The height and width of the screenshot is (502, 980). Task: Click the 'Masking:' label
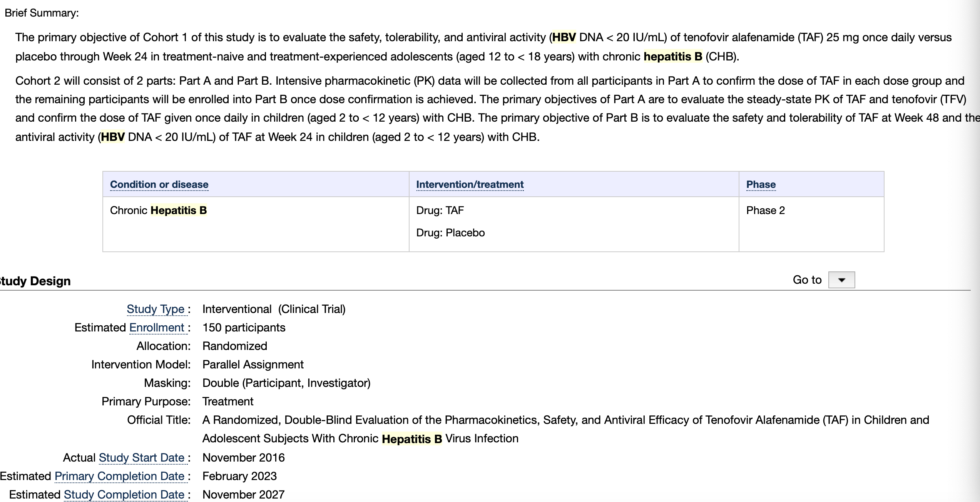(167, 383)
